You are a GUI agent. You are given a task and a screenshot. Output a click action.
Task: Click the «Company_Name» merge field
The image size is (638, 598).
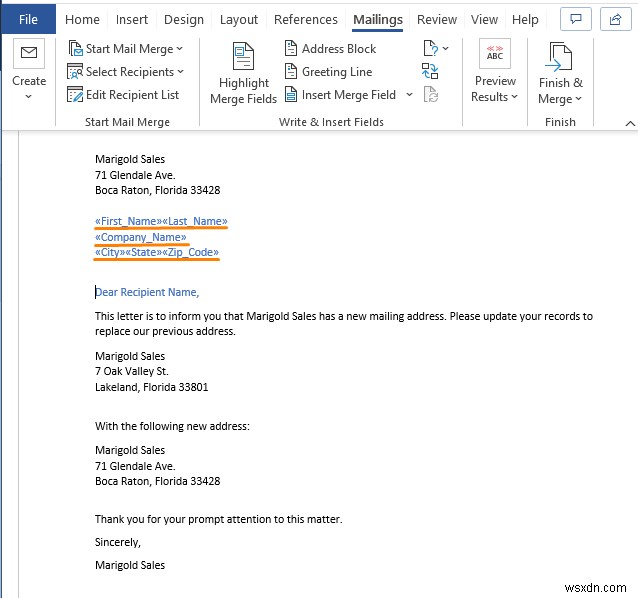pos(141,237)
